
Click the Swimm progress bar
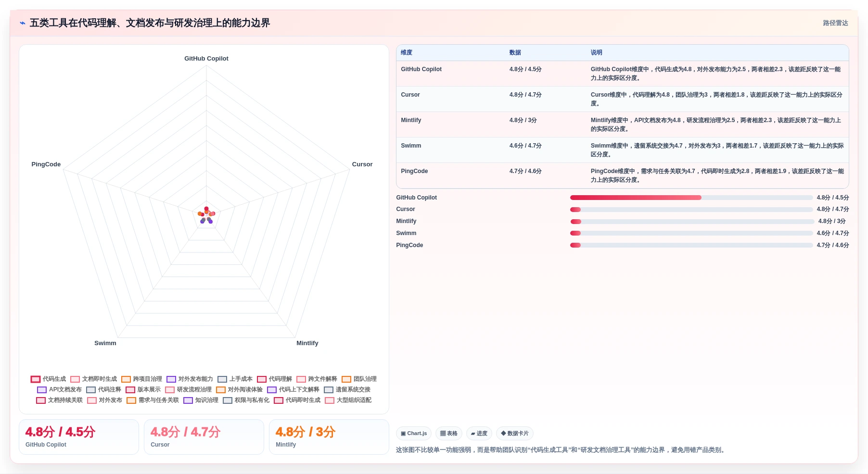691,233
